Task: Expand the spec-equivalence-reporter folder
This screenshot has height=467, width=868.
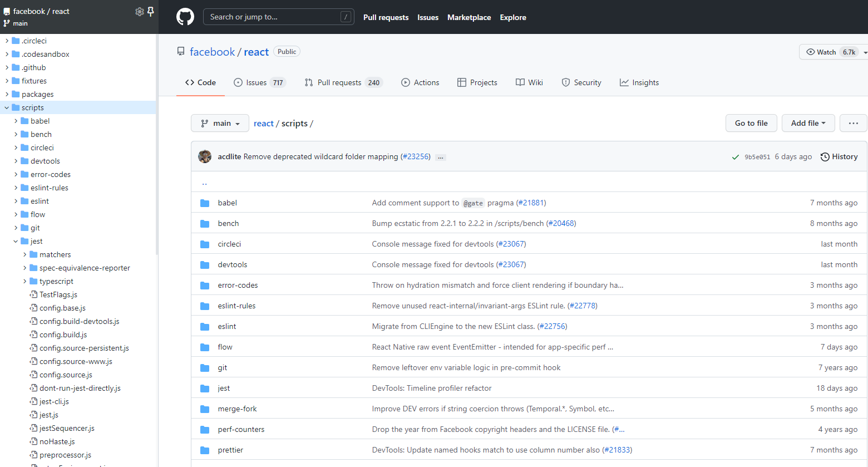Action: [24, 268]
